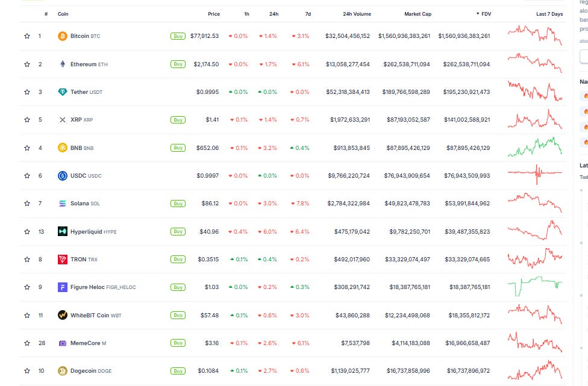The height and width of the screenshot is (386, 588).
Task: Click the Ethereum diamond logo icon
Action: [62, 64]
